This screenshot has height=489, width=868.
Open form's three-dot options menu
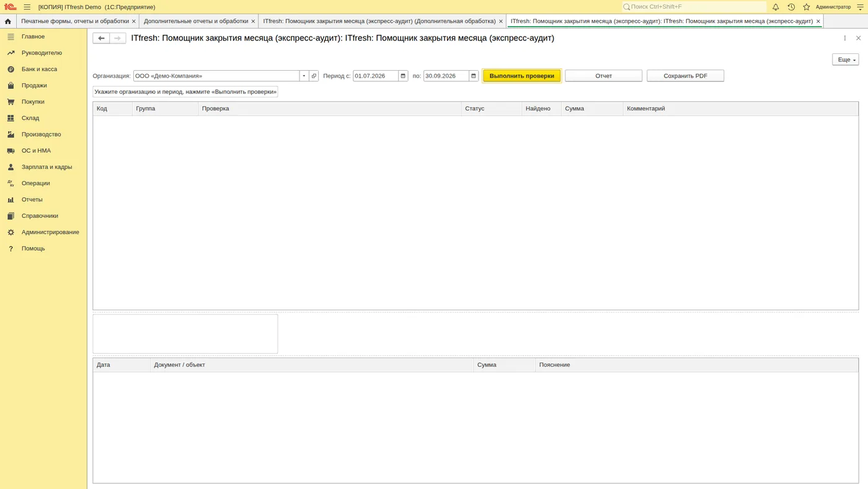[x=844, y=38]
